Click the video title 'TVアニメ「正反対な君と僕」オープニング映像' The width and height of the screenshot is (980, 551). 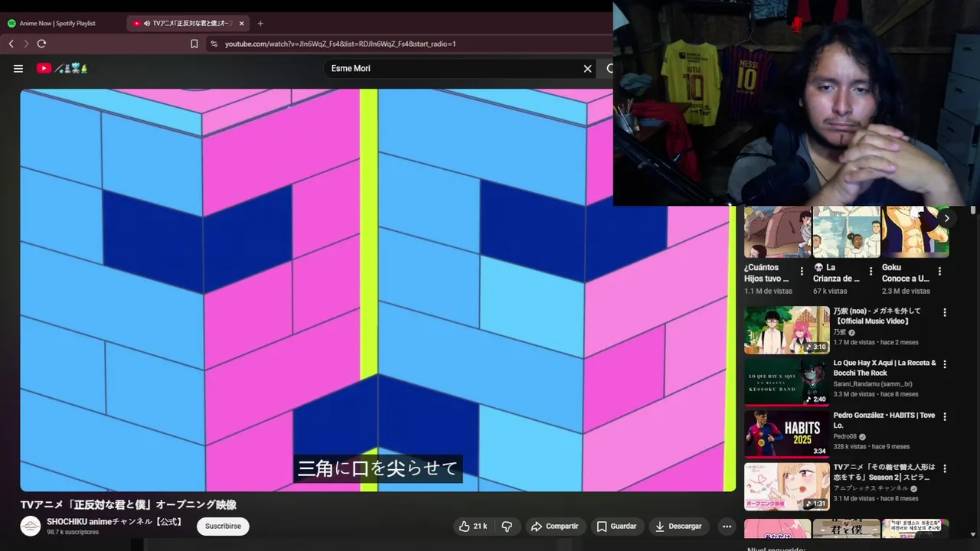(x=129, y=505)
